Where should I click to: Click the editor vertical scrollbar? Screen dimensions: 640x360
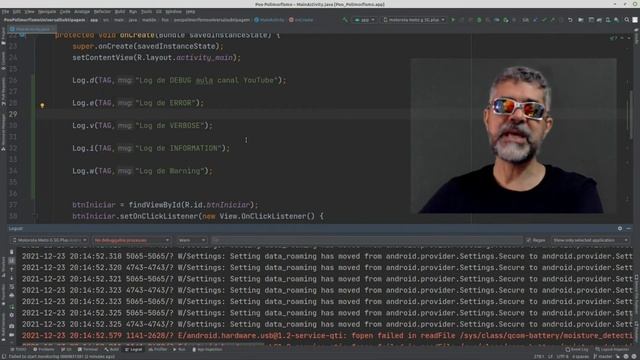pos(631,114)
